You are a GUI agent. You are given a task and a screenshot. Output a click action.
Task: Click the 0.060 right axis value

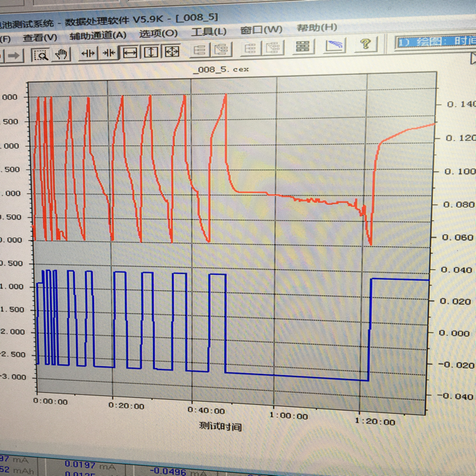(458, 237)
